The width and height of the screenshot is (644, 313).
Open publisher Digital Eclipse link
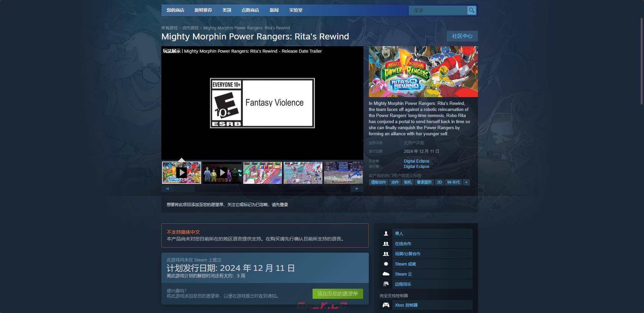point(416,167)
